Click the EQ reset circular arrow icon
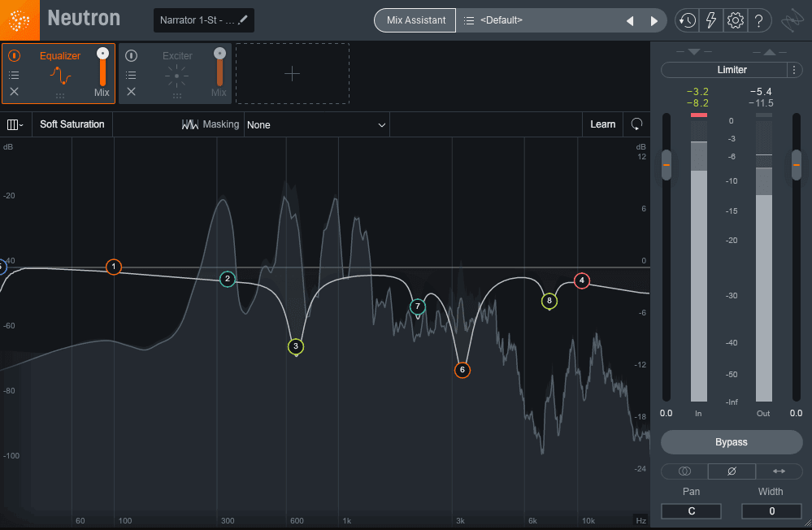 (x=636, y=124)
